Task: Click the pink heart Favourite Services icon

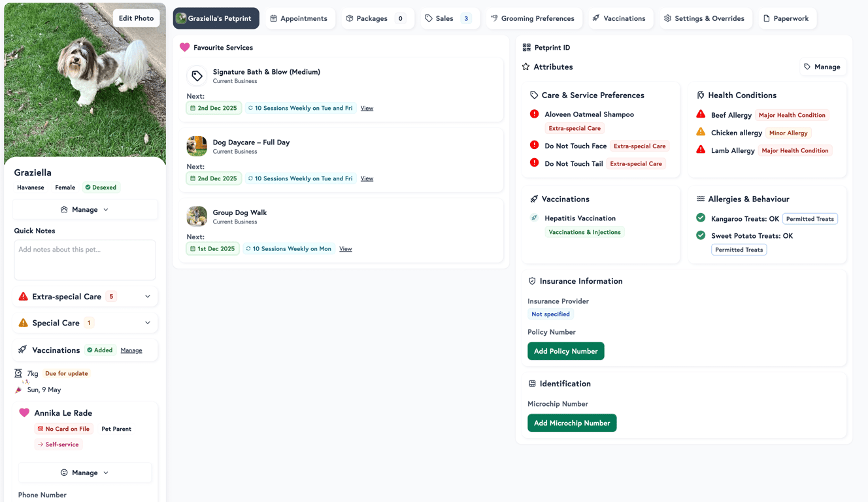Action: click(x=184, y=47)
